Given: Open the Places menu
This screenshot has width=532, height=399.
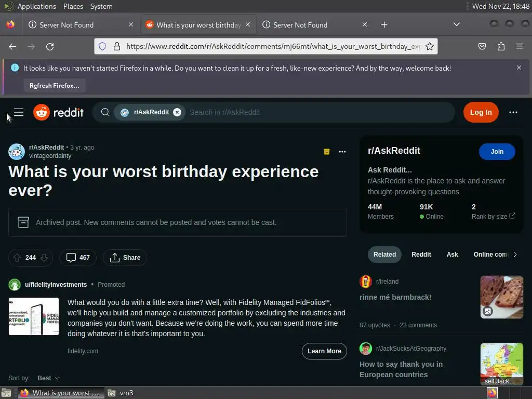Looking at the screenshot, I should [x=73, y=6].
